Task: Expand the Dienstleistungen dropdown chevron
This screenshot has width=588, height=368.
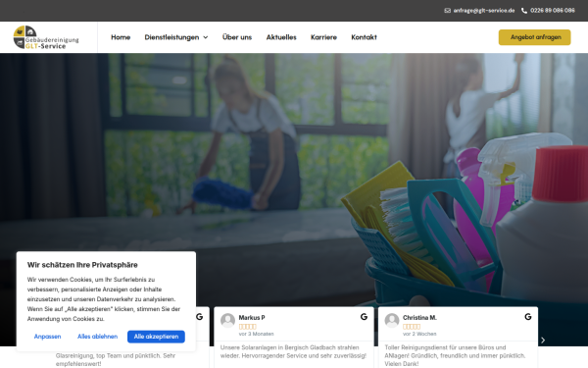Action: point(206,37)
